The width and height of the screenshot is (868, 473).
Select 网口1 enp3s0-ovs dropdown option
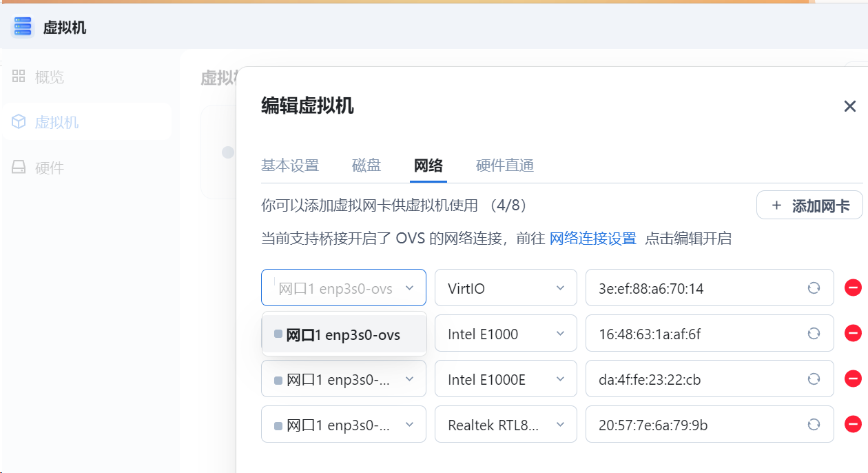pyautogui.click(x=343, y=335)
